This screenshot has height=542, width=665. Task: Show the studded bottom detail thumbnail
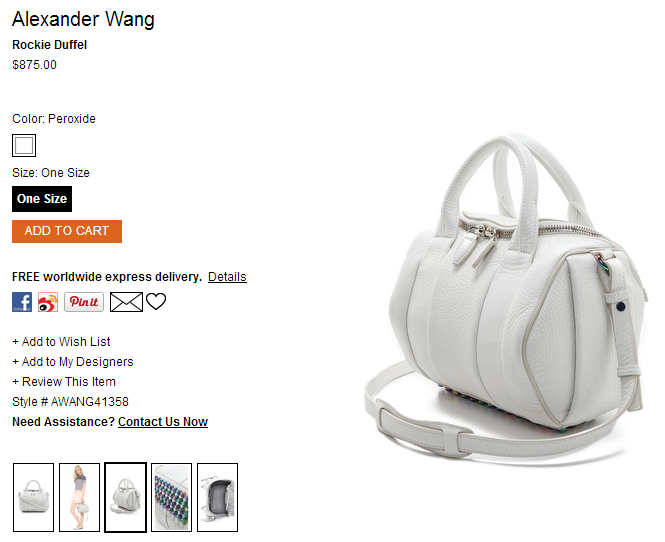171,497
